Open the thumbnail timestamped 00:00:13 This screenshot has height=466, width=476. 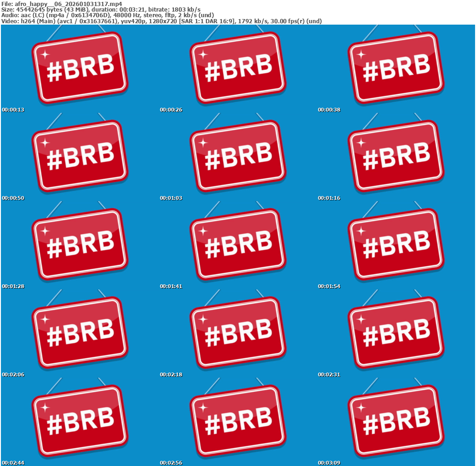tap(80, 69)
